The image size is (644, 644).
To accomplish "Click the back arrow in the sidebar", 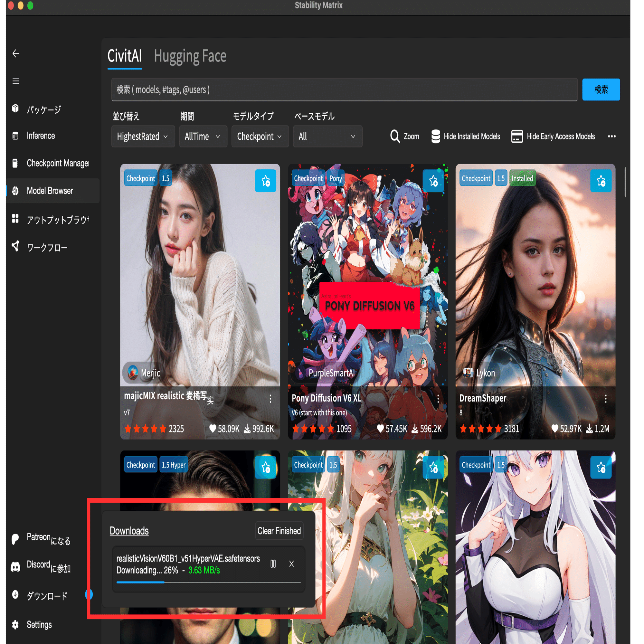I will 15,53.
